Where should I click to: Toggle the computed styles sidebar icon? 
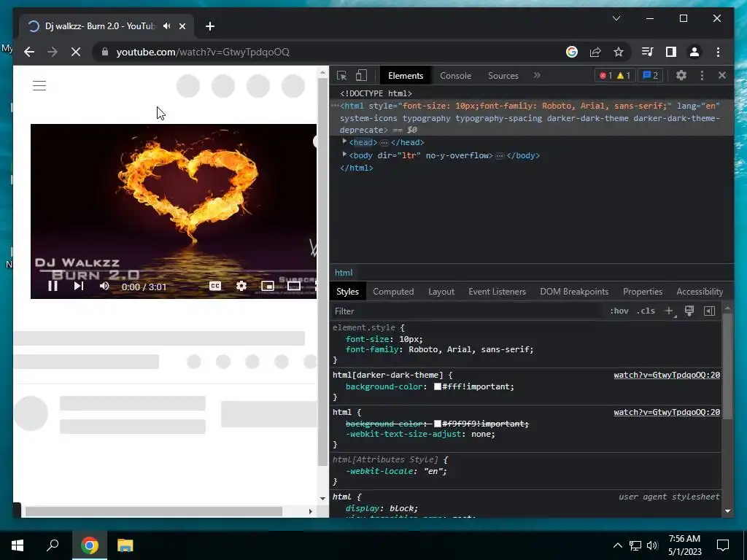pos(709,311)
